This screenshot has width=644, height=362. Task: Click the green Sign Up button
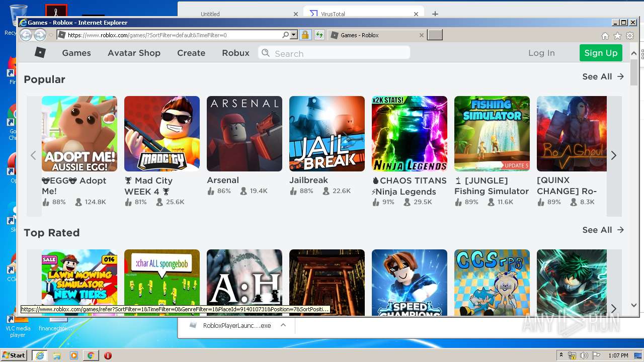coord(601,53)
